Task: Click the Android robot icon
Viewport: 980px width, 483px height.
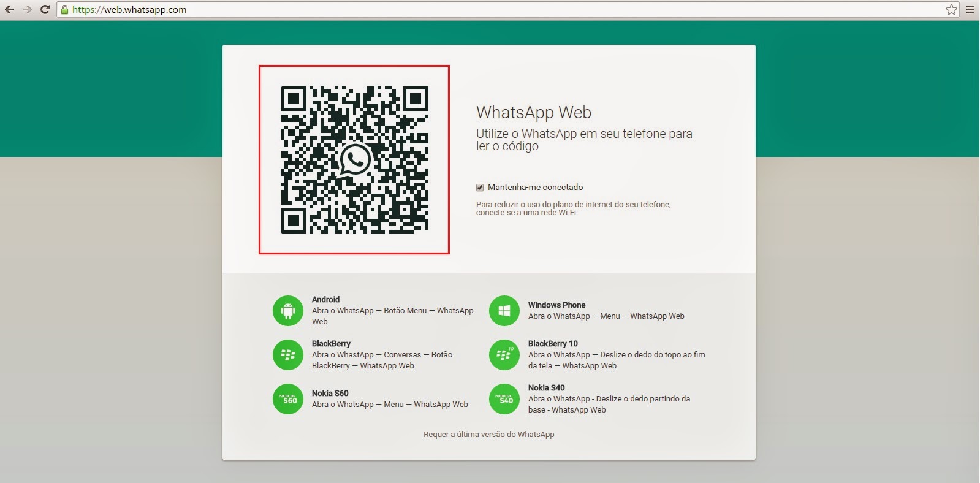Action: [288, 311]
